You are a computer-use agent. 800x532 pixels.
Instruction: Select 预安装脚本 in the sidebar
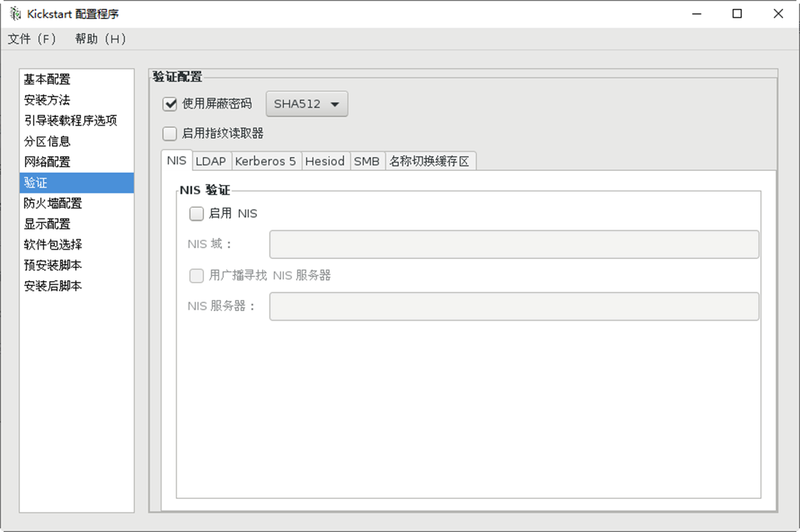(x=76, y=265)
